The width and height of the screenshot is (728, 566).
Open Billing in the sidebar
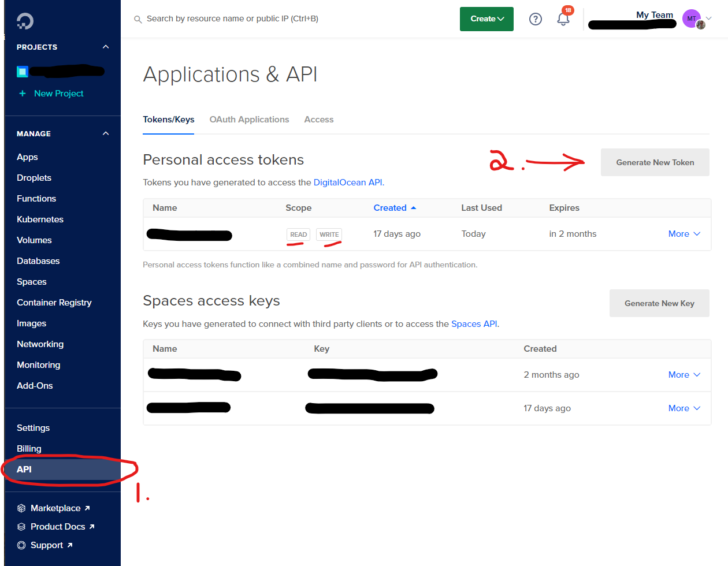click(29, 449)
